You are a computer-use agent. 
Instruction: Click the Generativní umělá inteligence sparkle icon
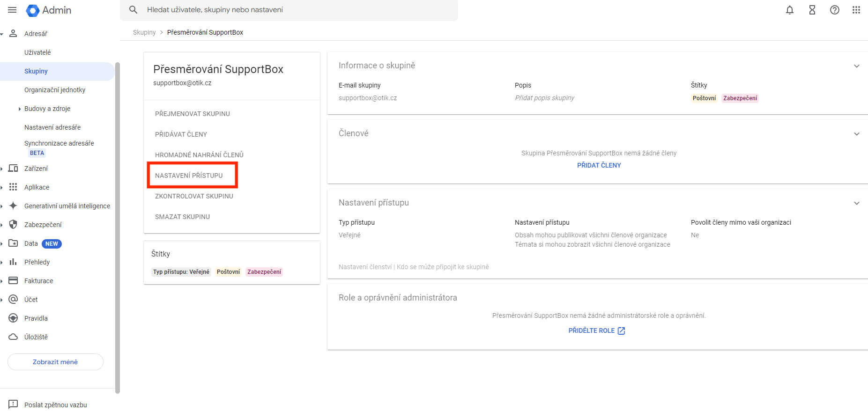[x=13, y=205]
